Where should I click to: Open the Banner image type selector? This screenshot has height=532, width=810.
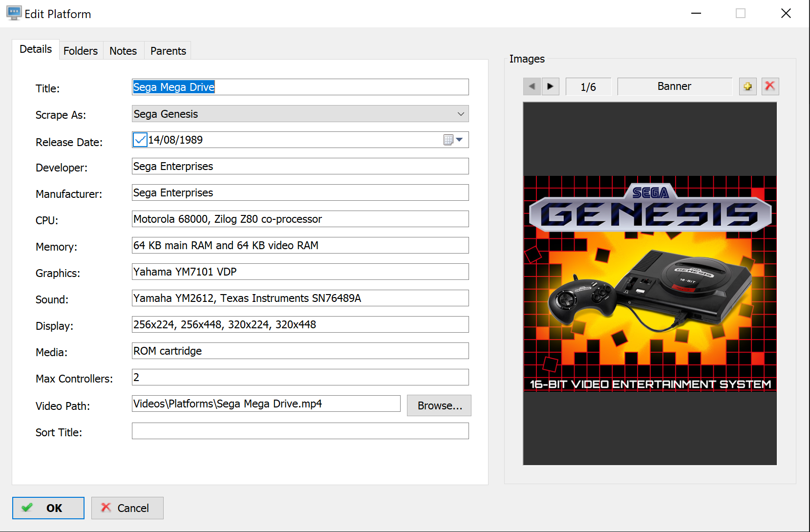[674, 86]
